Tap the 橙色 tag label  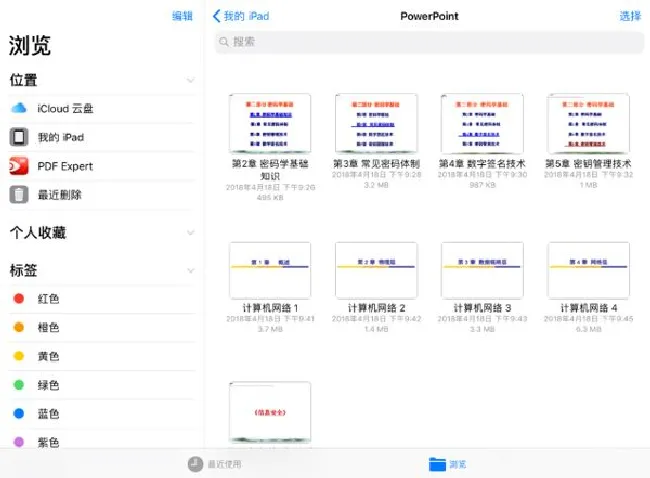[x=49, y=327]
